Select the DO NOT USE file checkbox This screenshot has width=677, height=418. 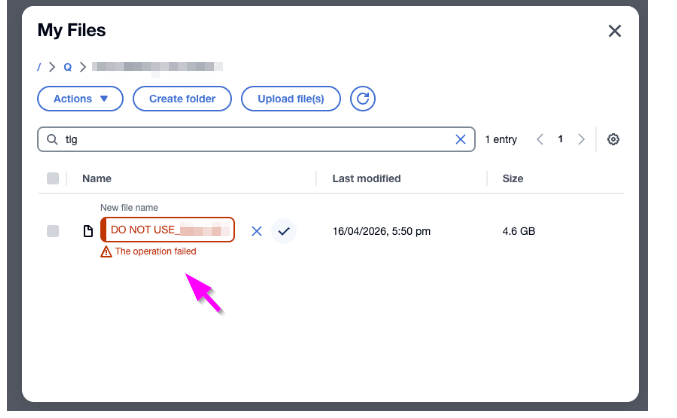[x=53, y=231]
